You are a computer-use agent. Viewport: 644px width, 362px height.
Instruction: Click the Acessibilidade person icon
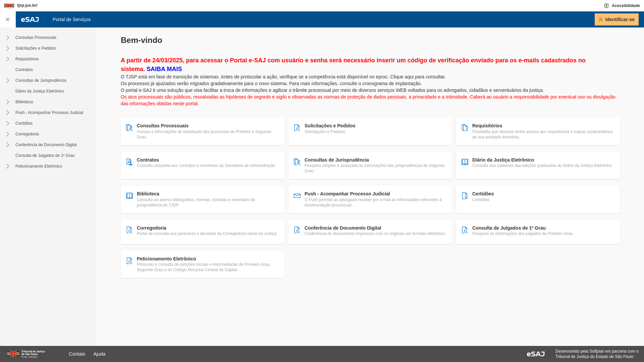point(606,6)
